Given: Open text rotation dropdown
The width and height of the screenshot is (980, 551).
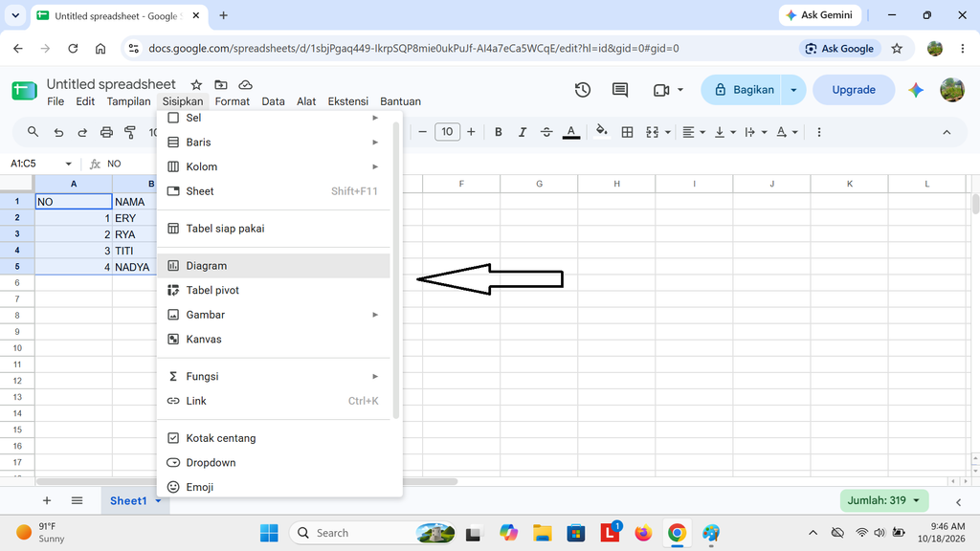Looking at the screenshot, I should coord(787,132).
